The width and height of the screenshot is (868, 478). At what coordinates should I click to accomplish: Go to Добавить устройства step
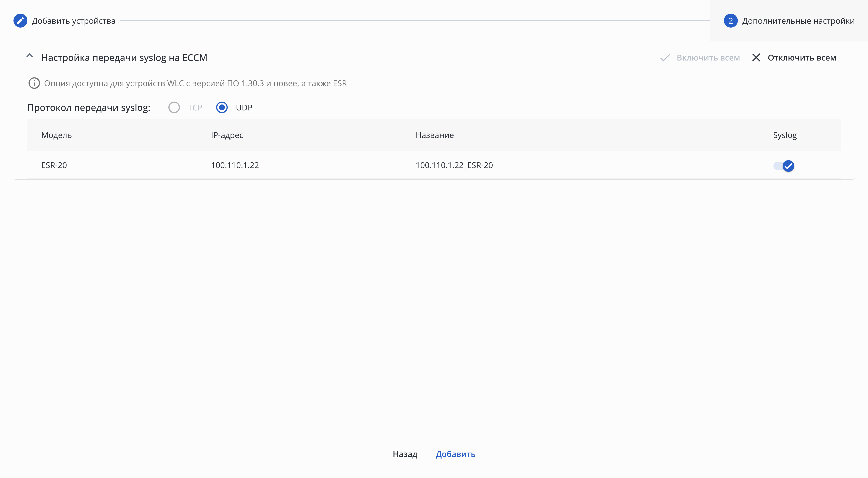[x=73, y=21]
